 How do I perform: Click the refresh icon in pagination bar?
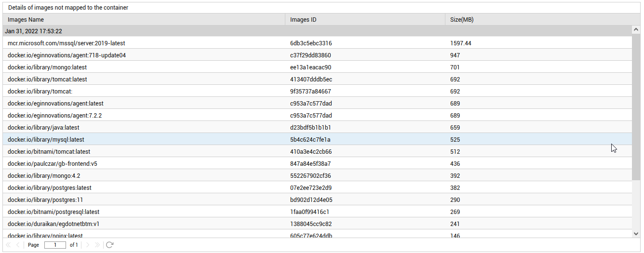click(x=109, y=245)
